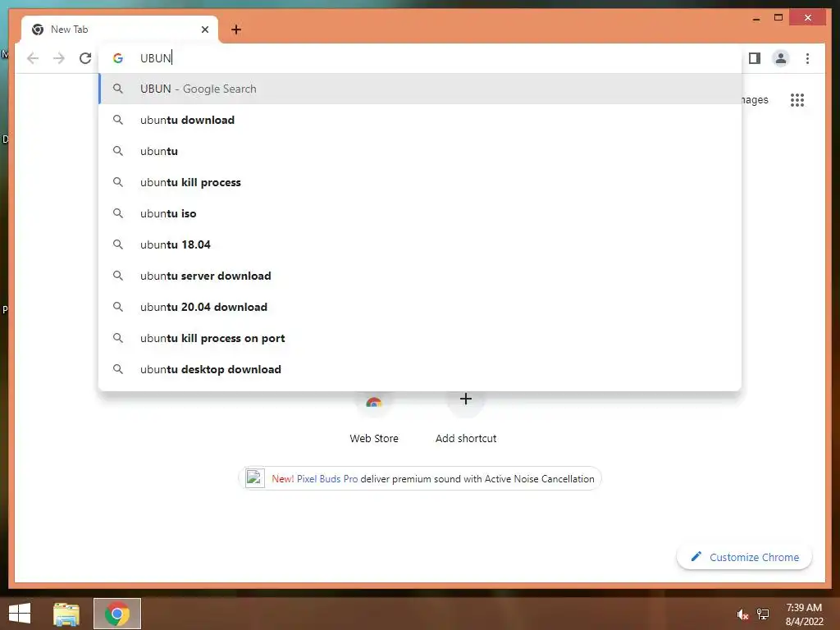The height and width of the screenshot is (630, 840).
Task: Select 'ubuntu desktop download' suggestion
Action: [420, 369]
